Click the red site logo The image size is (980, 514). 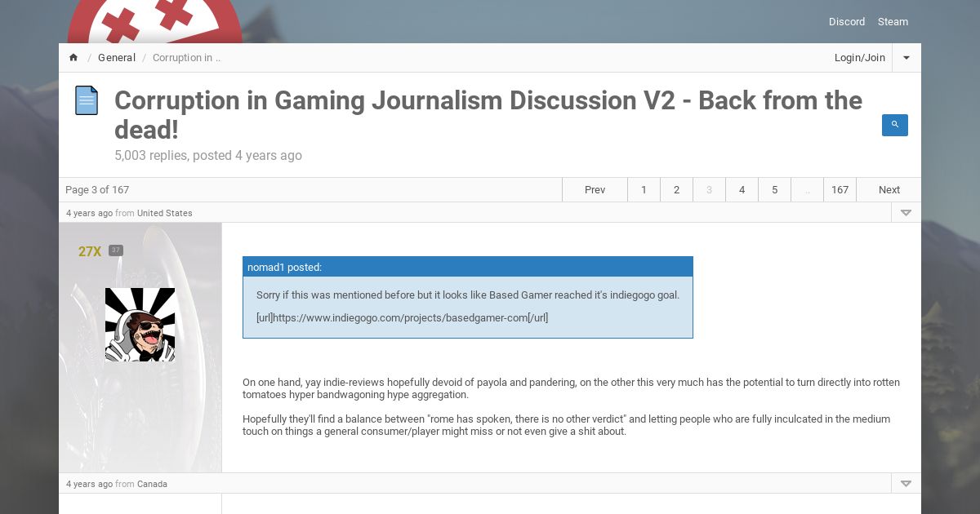tap(155, 22)
